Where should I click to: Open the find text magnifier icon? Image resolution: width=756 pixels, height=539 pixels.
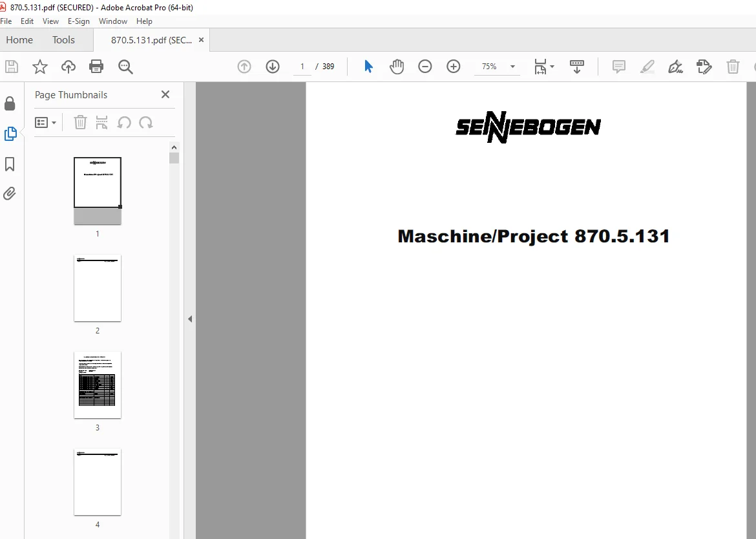(x=125, y=67)
